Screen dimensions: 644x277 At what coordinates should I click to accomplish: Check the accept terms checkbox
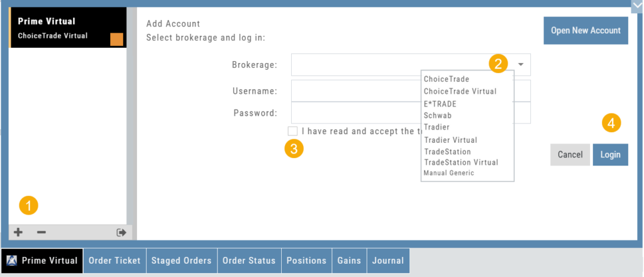pyautogui.click(x=293, y=131)
